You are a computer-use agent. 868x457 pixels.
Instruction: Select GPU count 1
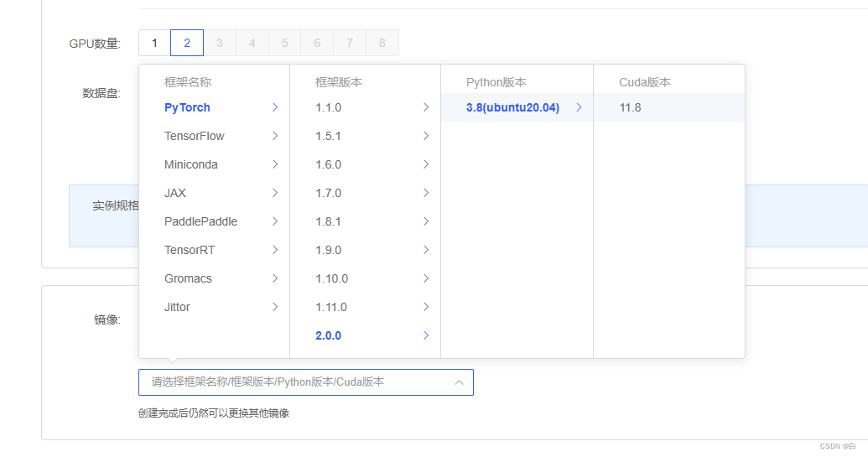click(154, 43)
